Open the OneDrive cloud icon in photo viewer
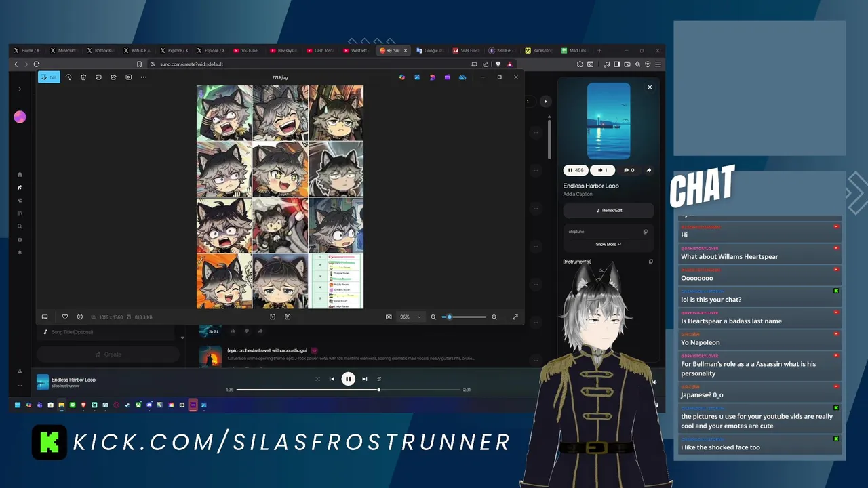 [462, 77]
